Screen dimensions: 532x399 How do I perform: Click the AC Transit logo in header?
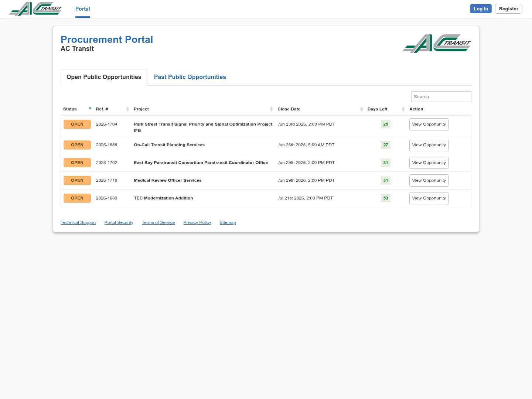coord(35,9)
